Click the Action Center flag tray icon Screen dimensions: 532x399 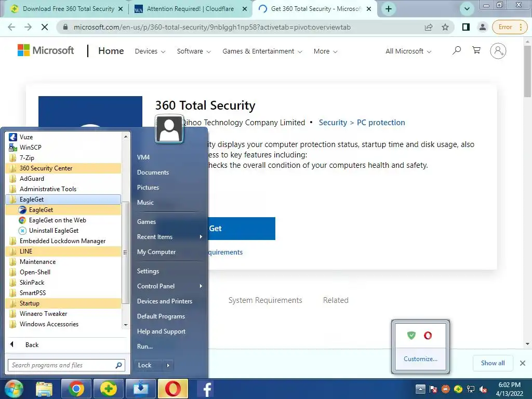433,389
